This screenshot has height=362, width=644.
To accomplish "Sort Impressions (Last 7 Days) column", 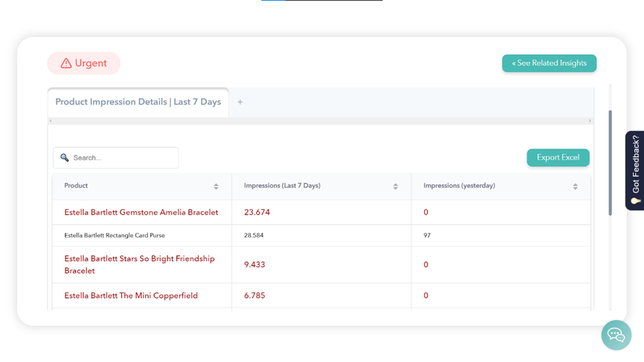I will coord(395,186).
